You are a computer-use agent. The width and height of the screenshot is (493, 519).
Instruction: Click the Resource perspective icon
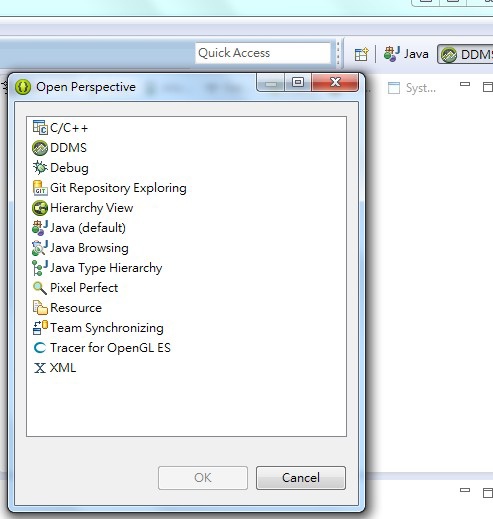pyautogui.click(x=40, y=308)
